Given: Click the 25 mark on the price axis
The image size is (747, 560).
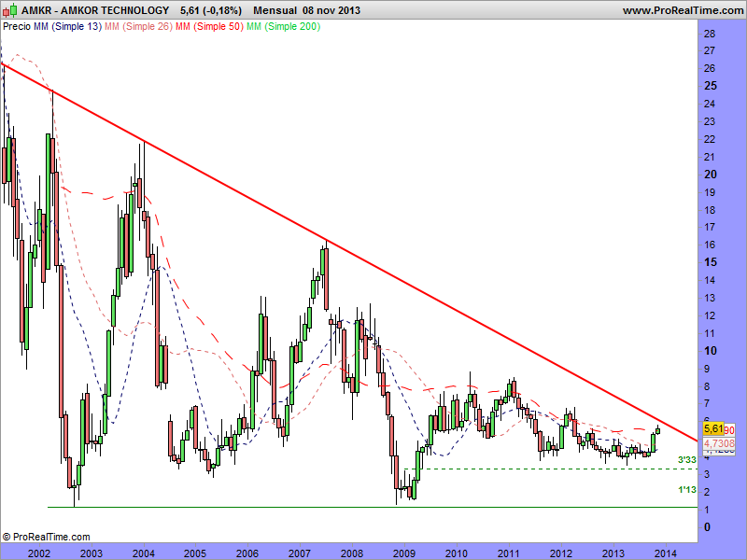Looking at the screenshot, I should pos(711,86).
